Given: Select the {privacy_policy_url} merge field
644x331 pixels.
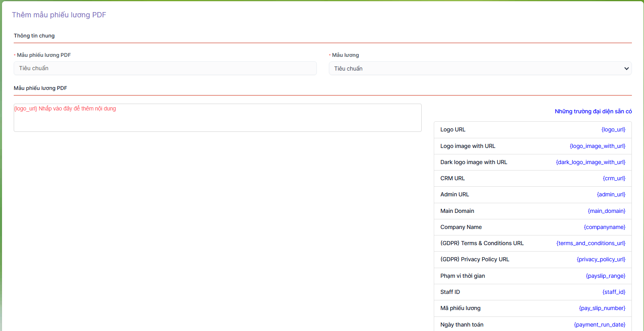Looking at the screenshot, I should click(x=601, y=259).
